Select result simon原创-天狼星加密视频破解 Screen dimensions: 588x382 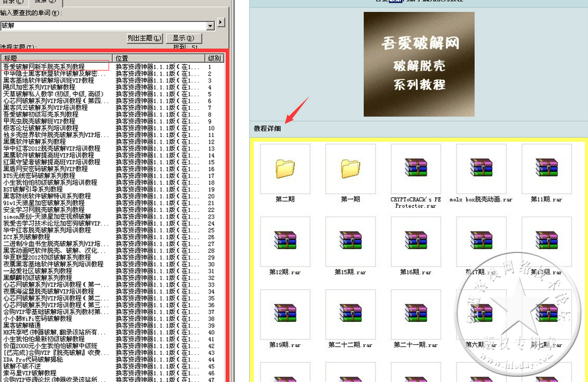tap(47, 216)
